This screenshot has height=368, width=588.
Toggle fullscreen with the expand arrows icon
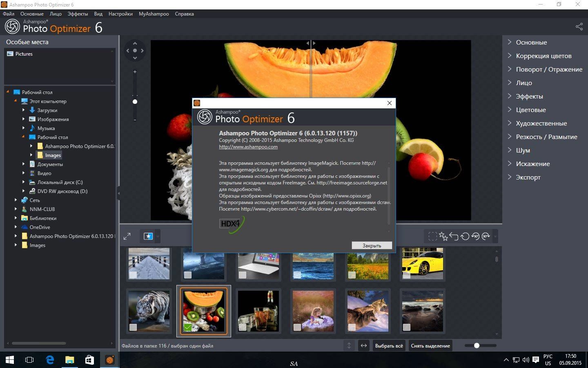pyautogui.click(x=127, y=236)
